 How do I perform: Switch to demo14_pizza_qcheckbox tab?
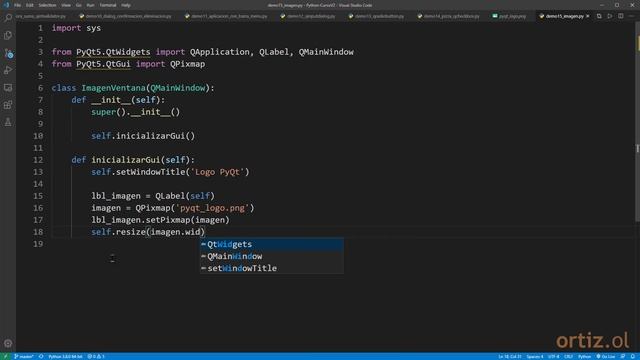(x=448, y=16)
